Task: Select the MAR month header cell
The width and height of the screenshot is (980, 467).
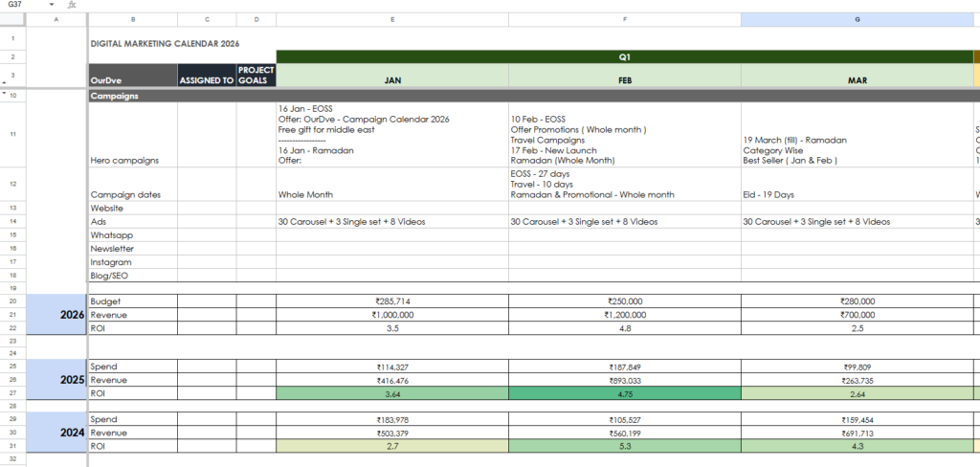Action: [857, 80]
